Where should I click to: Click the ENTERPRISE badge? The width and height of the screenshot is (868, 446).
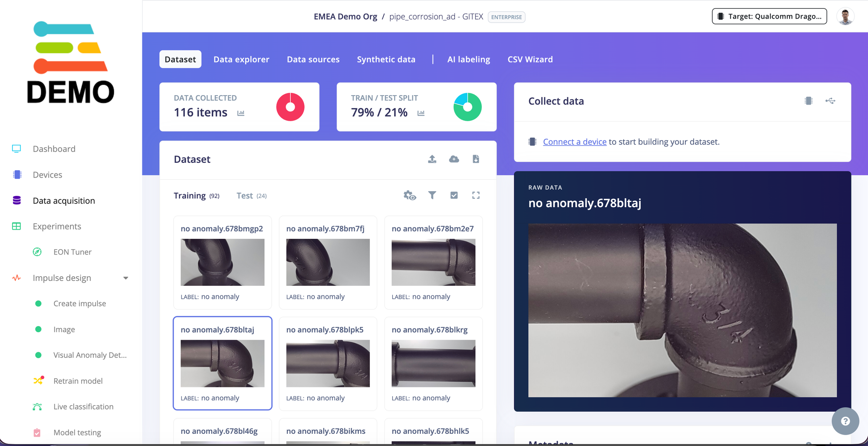[506, 17]
